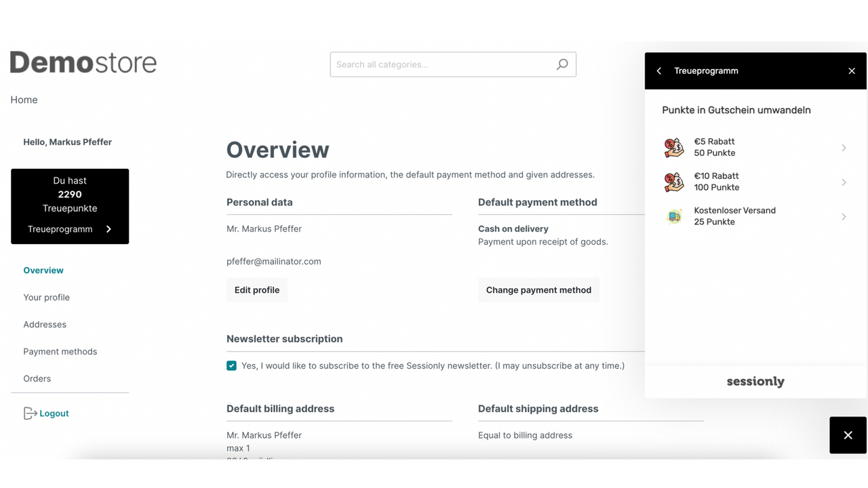The height and width of the screenshot is (488, 868).
Task: Uncheck the Sessionly newsletter subscription checkbox
Action: [232, 366]
